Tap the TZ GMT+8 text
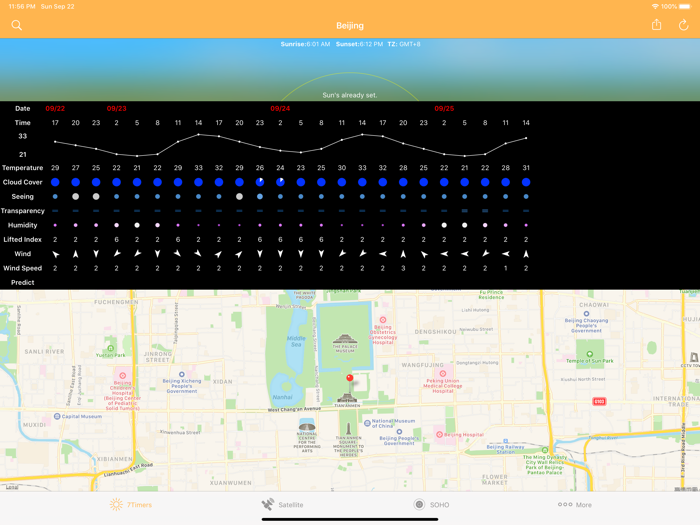Image resolution: width=700 pixels, height=525 pixels. tap(404, 44)
